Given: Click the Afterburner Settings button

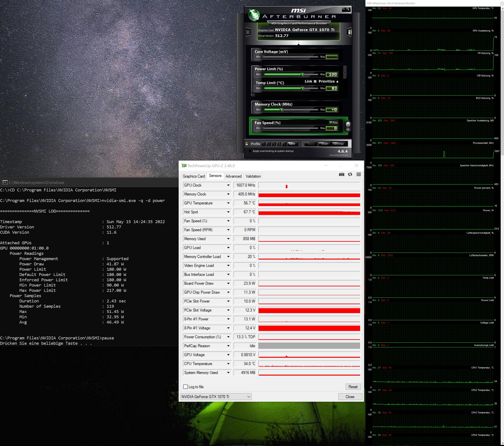Looking at the screenshot, I should (338, 144).
